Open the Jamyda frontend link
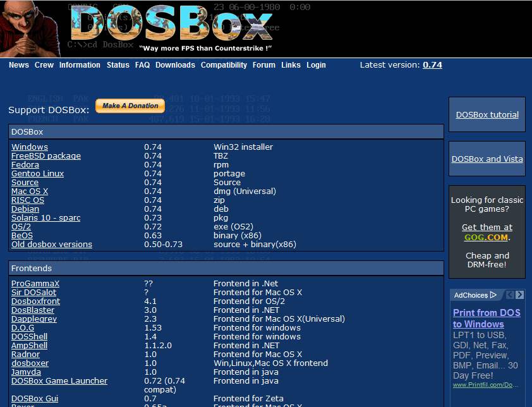This screenshot has width=532, height=407. pyautogui.click(x=26, y=372)
